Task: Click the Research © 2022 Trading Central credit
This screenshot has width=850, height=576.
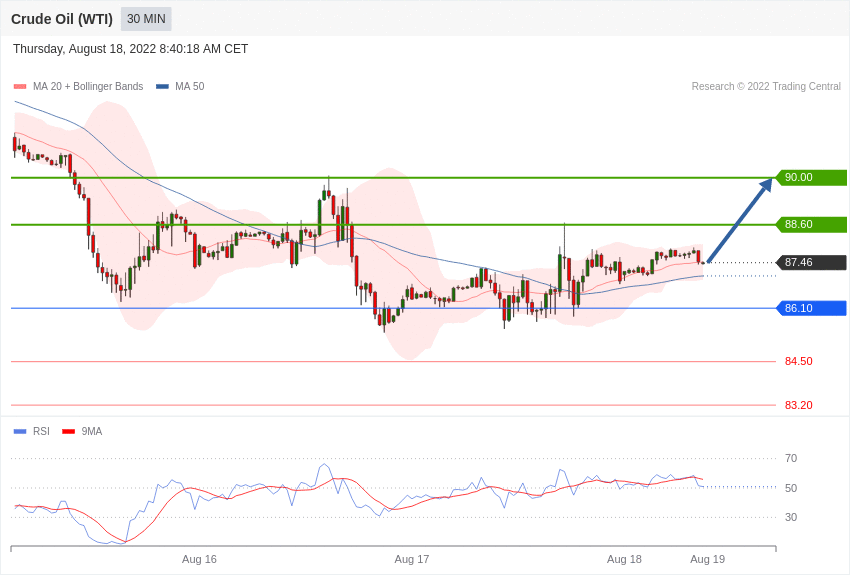Action: coord(766,87)
